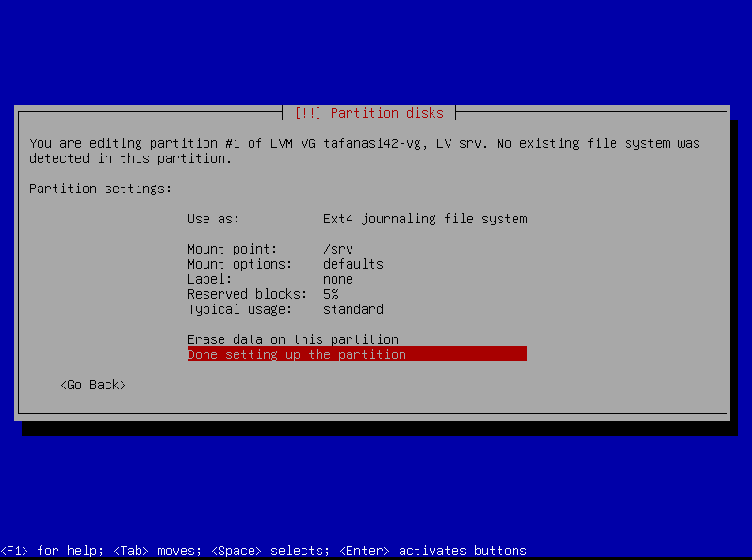Edit the label value 'none'
752x560 pixels.
(337, 279)
